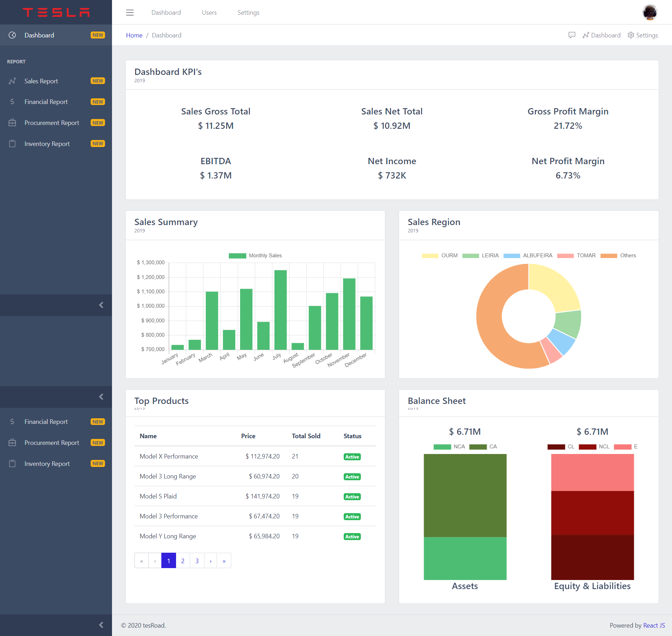Viewport: 672px width, 636px height.
Task: Follow the React JS footer link
Action: click(x=654, y=625)
